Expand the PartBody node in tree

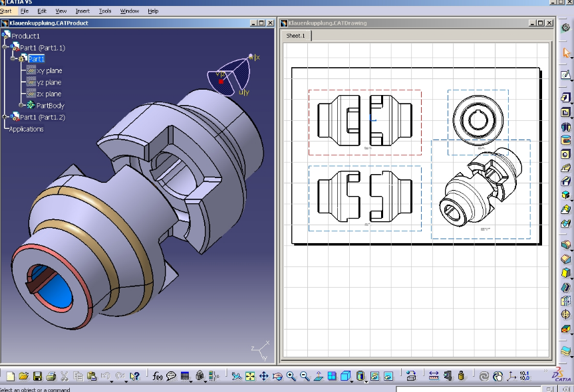point(21,105)
